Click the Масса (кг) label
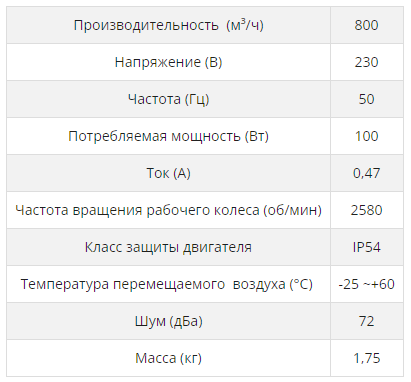 (x=168, y=358)
